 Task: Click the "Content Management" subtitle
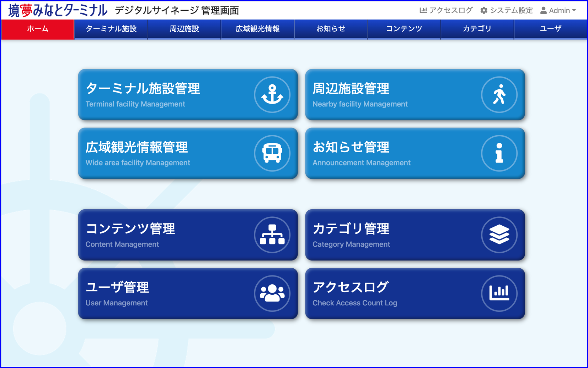tap(122, 245)
